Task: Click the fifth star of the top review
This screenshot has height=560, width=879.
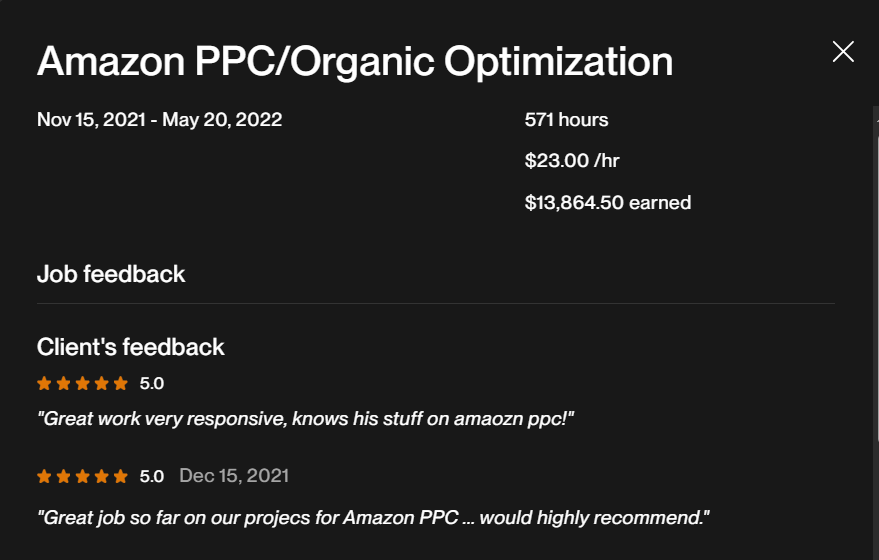Action: [x=121, y=383]
